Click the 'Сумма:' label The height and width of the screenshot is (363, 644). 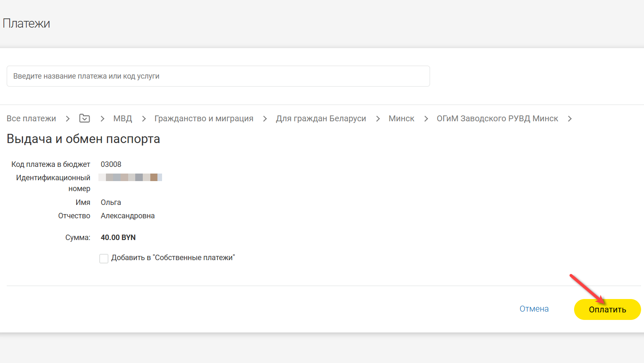pos(78,238)
